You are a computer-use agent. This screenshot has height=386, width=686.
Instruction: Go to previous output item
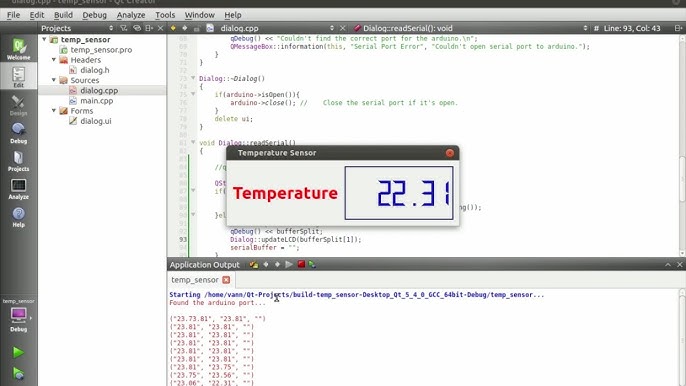tap(266, 264)
